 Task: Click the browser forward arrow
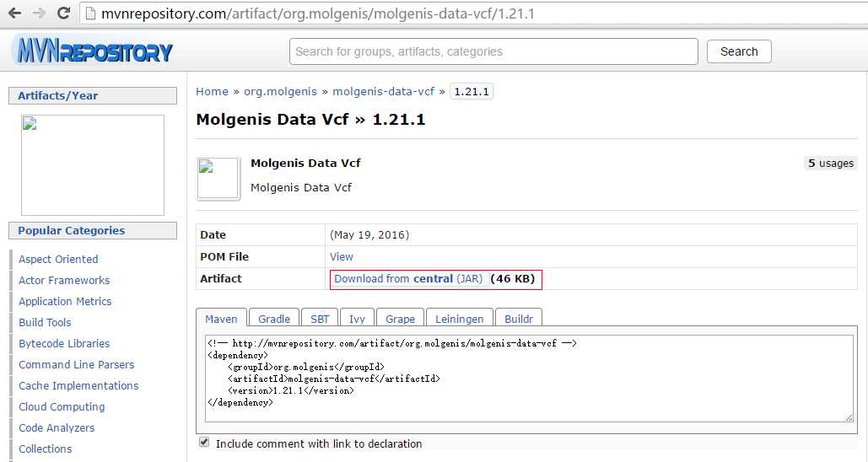pyautogui.click(x=39, y=13)
